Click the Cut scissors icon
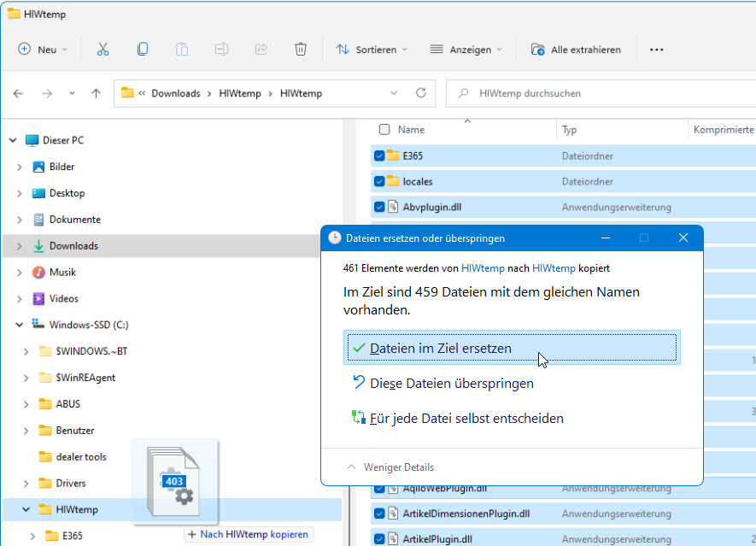The height and width of the screenshot is (546, 756). [x=103, y=50]
